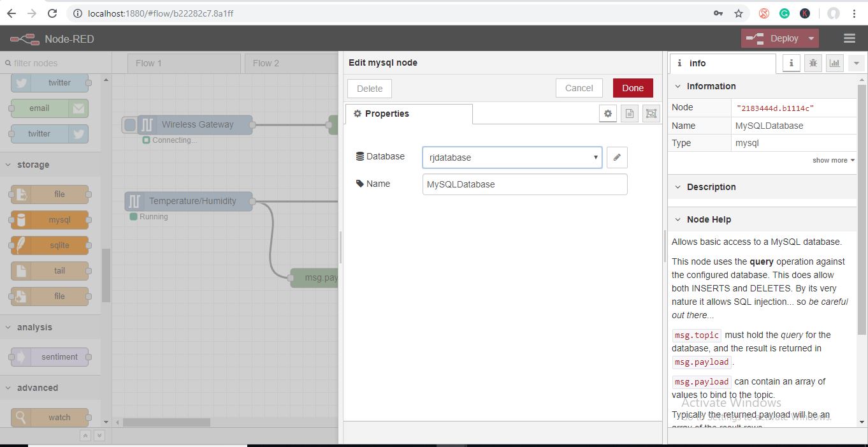
Task: Open the dashboard chart icon tab
Action: (x=834, y=63)
